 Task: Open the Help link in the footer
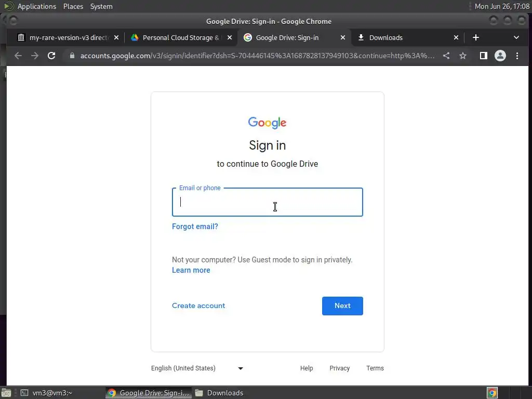click(x=307, y=368)
